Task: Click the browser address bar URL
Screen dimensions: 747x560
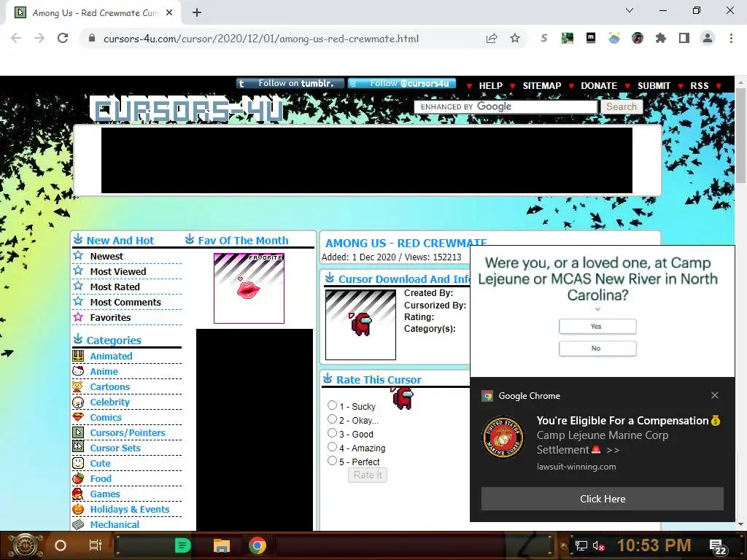Action: [261, 39]
